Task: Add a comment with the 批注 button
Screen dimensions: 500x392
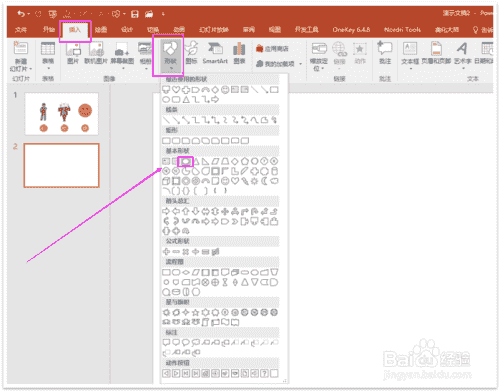Action: 385,53
